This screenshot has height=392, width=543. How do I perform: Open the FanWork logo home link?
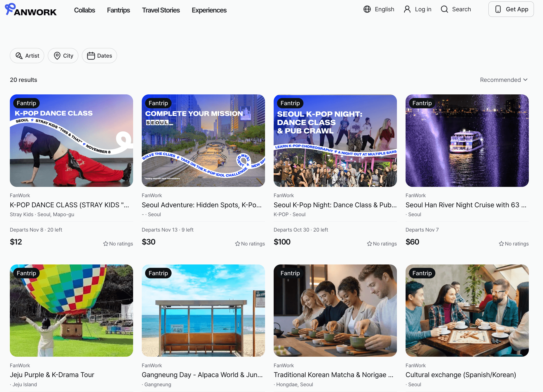31,10
